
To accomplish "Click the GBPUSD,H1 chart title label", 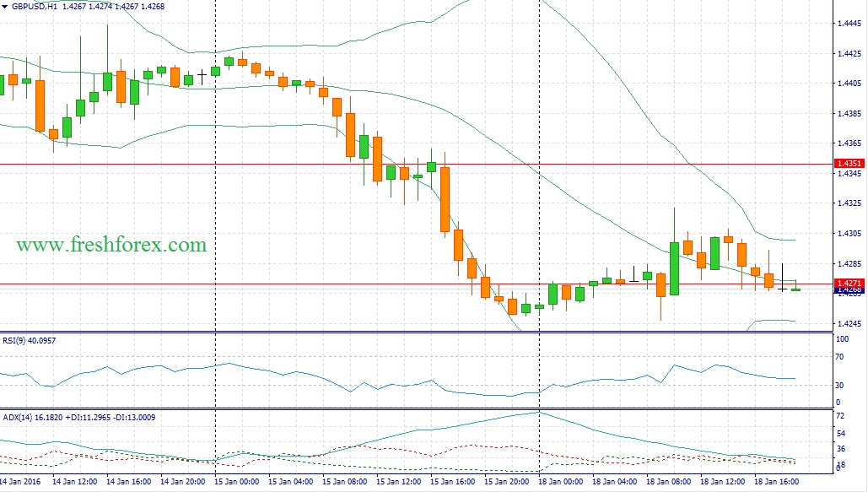I will click(34, 7).
